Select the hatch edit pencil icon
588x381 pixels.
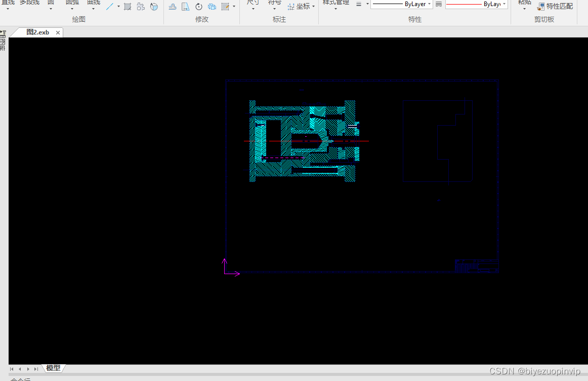pyautogui.click(x=225, y=7)
